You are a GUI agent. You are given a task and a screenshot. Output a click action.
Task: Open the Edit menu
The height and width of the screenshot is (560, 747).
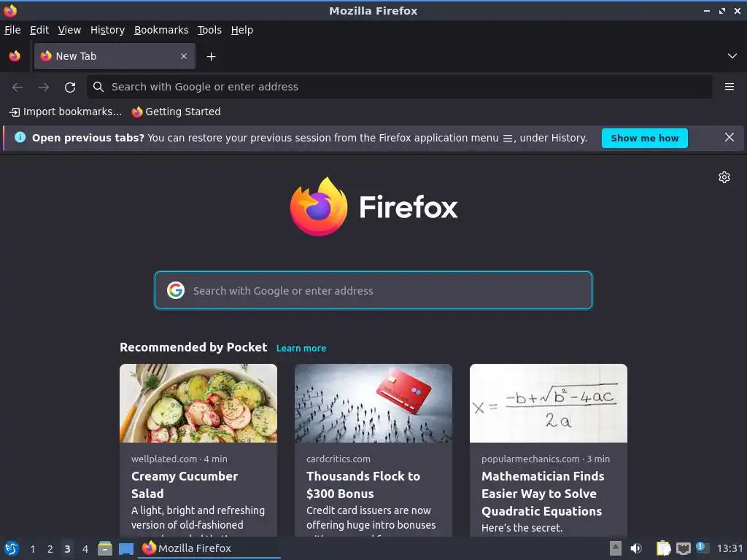[39, 30]
